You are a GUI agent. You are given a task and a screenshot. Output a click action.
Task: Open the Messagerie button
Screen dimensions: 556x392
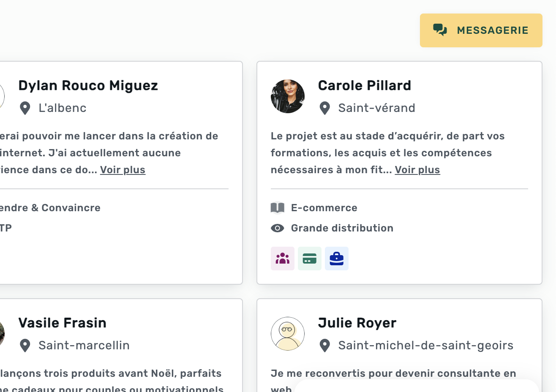[x=481, y=30]
